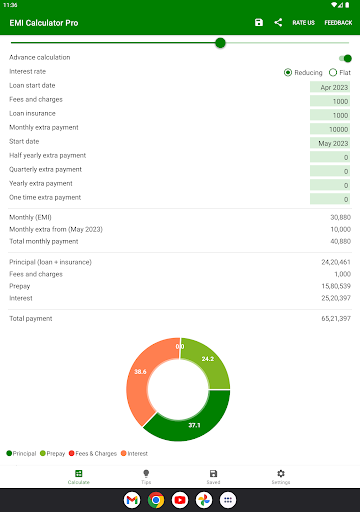
Task: Open the app drawer grid icon
Action: coord(228,500)
